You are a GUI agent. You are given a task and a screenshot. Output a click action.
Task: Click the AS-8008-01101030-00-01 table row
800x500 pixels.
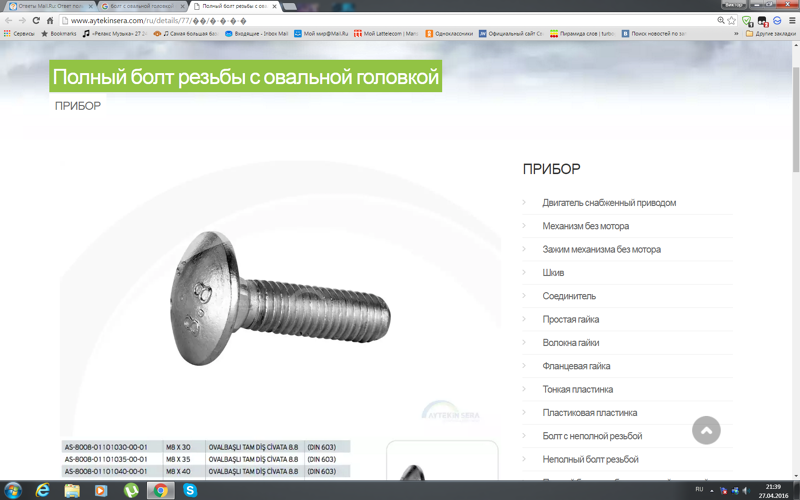[206, 447]
